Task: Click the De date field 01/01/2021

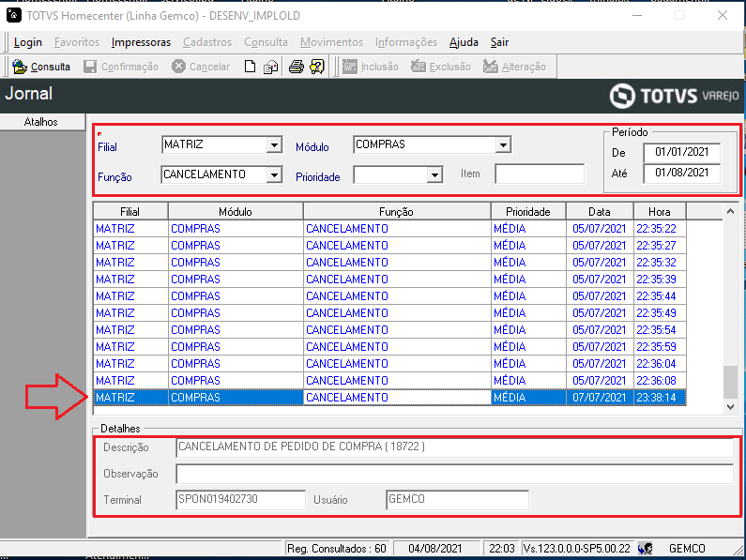Action: [682, 152]
